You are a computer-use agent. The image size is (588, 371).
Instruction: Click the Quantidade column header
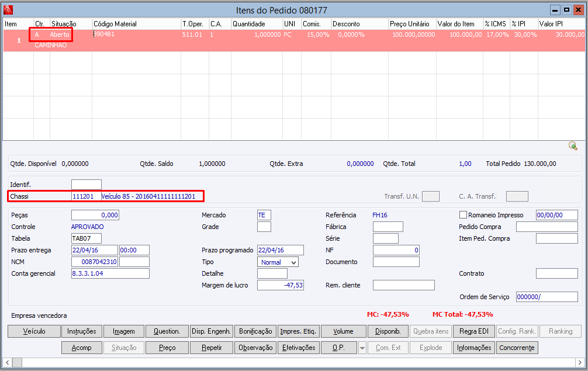click(257, 23)
